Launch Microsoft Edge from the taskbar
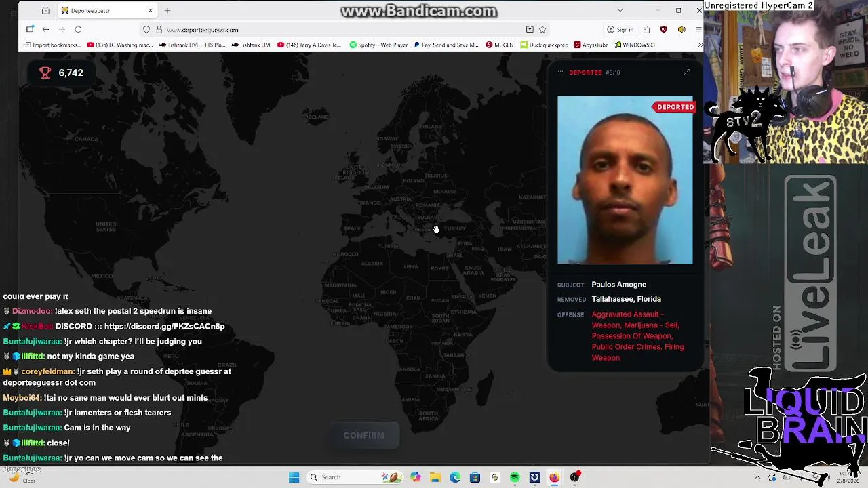 pos(455,477)
